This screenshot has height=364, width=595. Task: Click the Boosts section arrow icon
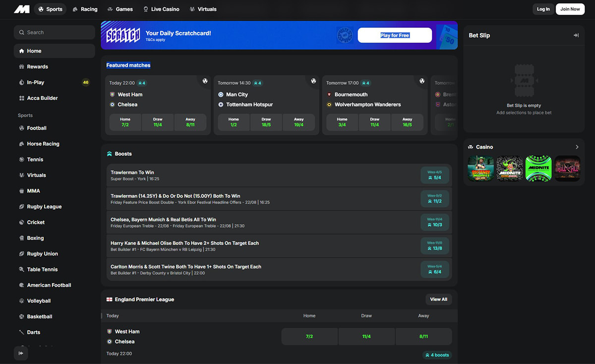coord(110,154)
